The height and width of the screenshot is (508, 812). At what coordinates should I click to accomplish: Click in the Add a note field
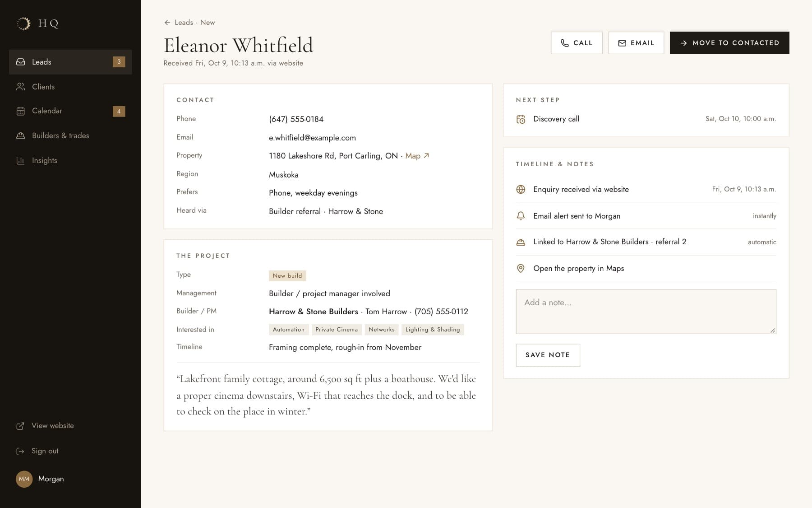[x=646, y=312]
